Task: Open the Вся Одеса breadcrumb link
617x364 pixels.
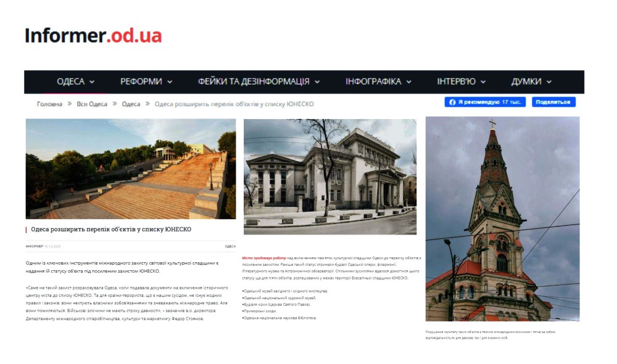Action: pos(92,104)
